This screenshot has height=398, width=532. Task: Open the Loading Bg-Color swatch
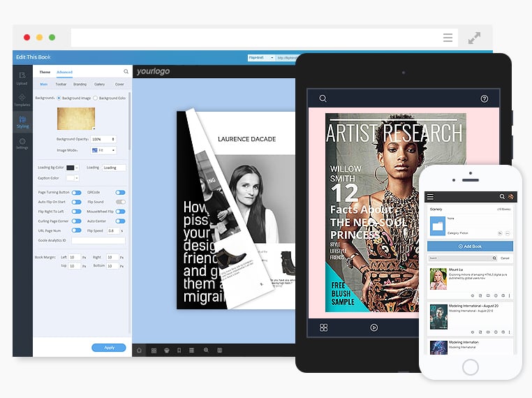pos(72,168)
